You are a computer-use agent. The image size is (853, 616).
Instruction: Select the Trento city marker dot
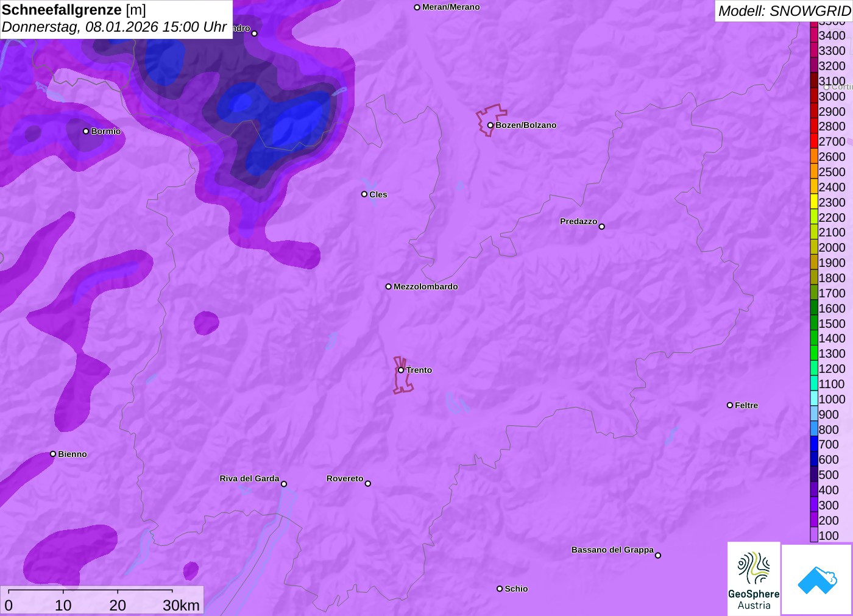[401, 370]
